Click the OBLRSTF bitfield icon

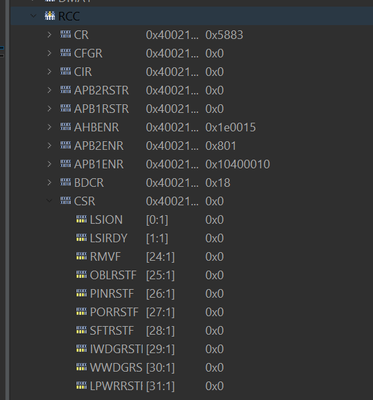(x=81, y=274)
